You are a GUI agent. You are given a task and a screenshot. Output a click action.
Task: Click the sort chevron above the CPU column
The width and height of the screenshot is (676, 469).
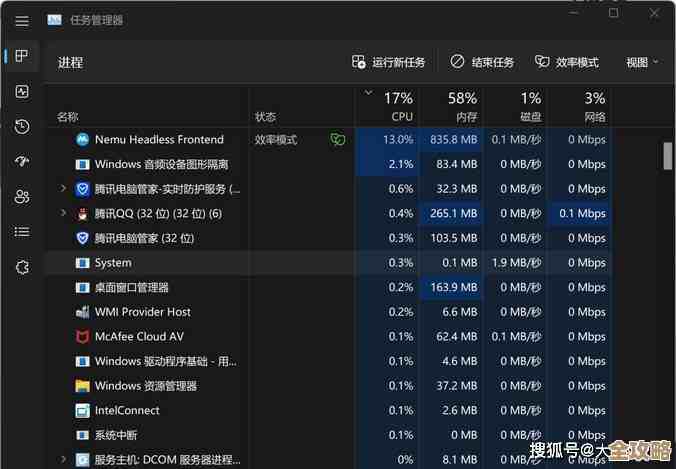tap(368, 93)
